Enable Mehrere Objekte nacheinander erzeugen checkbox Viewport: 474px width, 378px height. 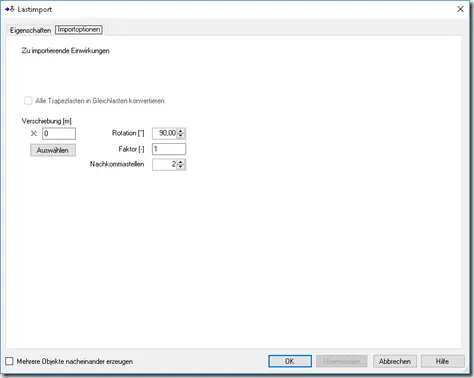9,361
